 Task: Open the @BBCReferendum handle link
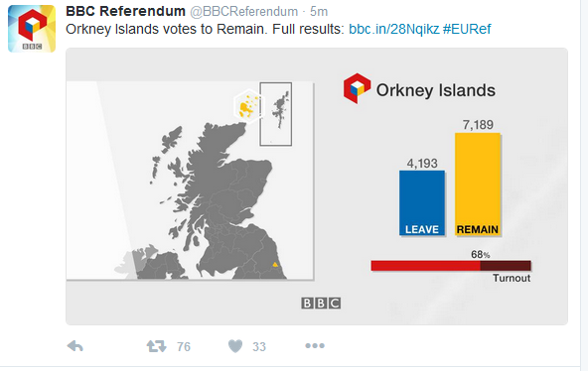(244, 12)
